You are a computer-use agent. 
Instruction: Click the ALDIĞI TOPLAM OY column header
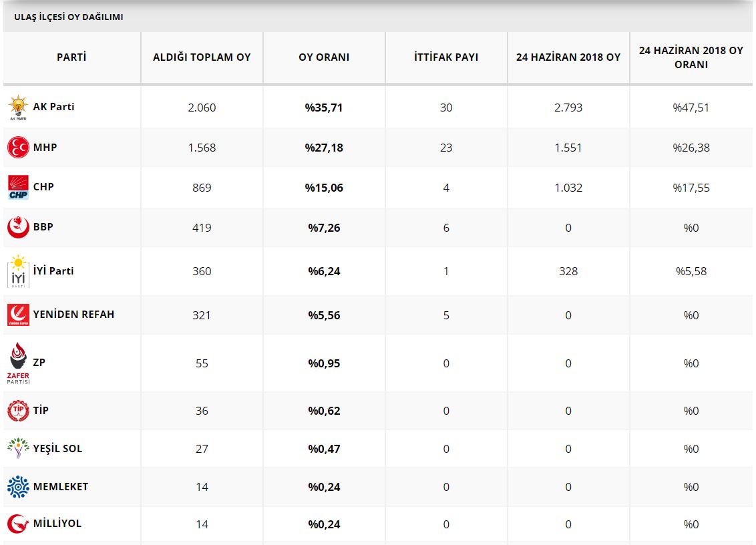202,57
